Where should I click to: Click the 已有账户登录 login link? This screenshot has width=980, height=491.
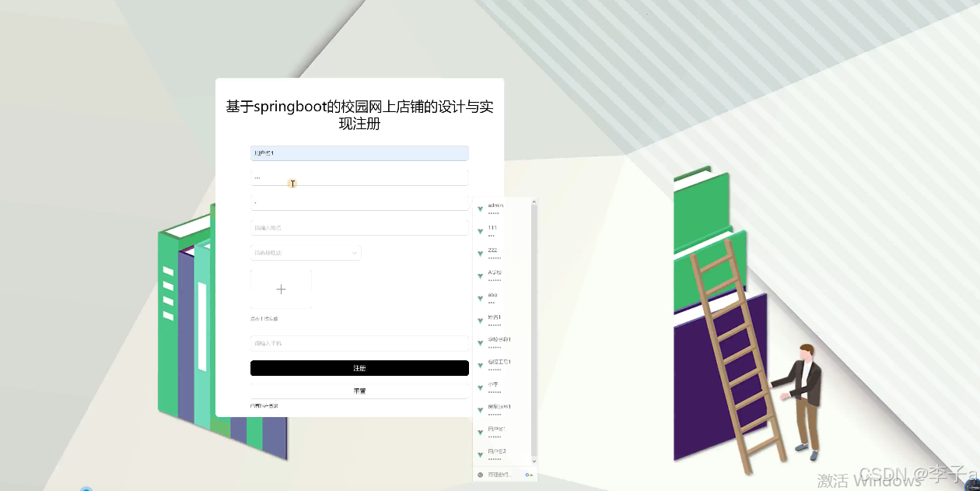(x=265, y=405)
